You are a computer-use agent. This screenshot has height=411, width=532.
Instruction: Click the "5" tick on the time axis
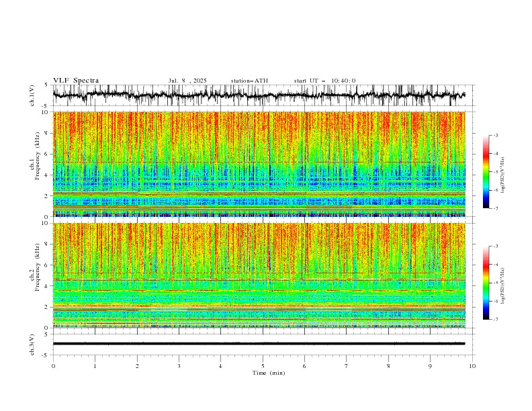[263, 366]
